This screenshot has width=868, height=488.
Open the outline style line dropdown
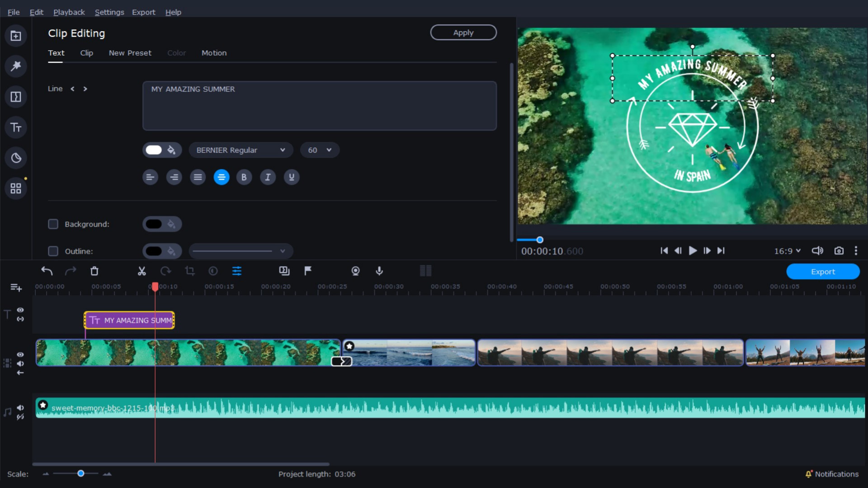click(x=241, y=251)
